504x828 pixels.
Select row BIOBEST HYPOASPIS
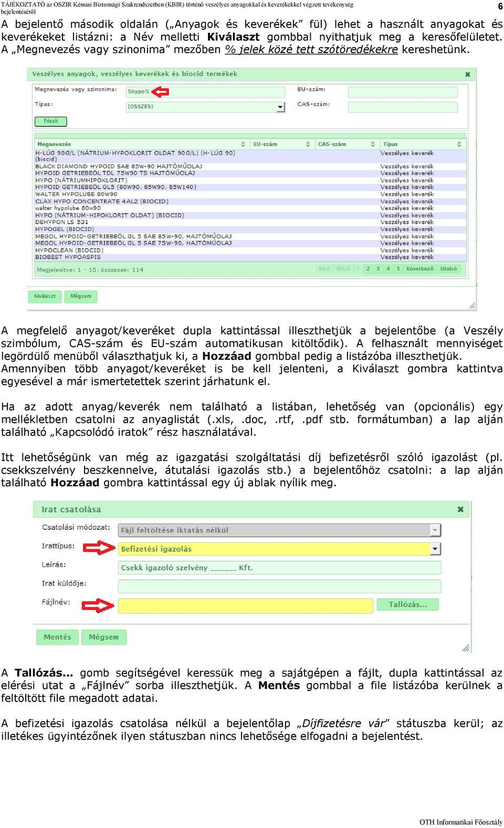250,257
